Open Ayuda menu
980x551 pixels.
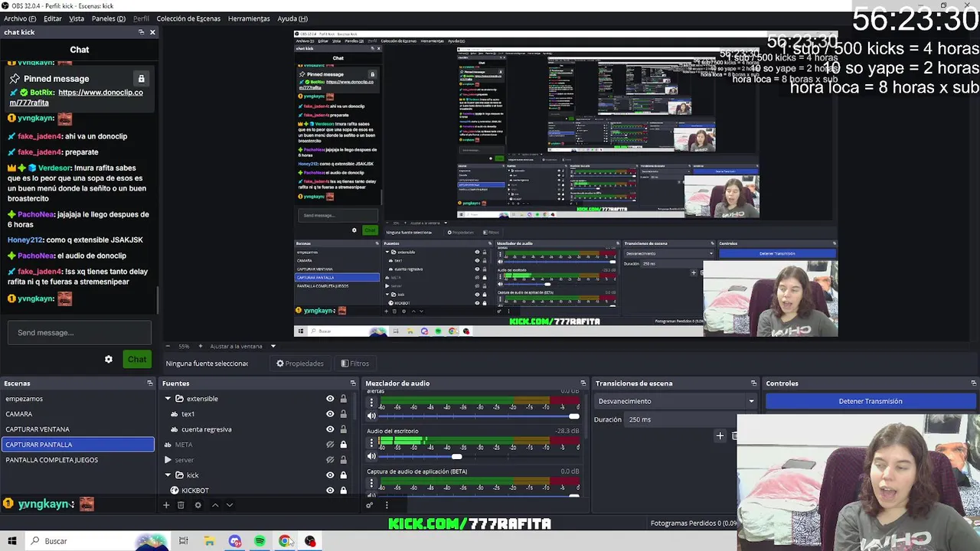292,18
